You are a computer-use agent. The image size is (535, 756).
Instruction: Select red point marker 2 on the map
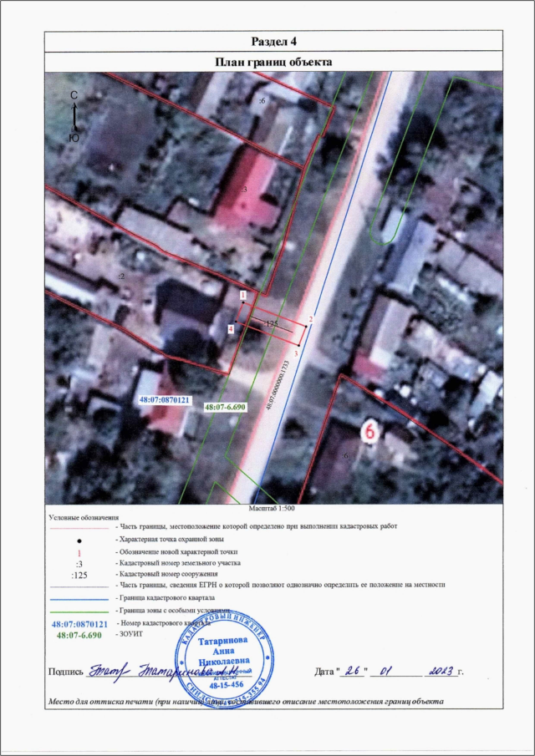click(x=311, y=319)
